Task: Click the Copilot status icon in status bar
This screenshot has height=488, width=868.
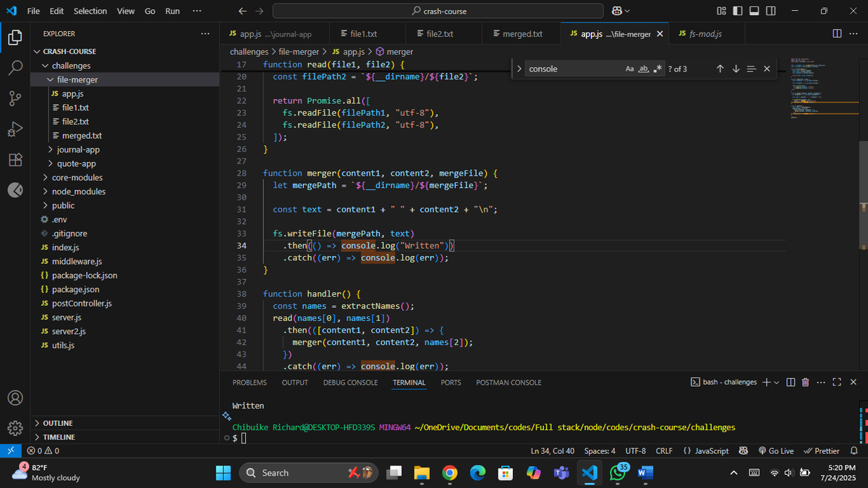Action: (x=744, y=450)
